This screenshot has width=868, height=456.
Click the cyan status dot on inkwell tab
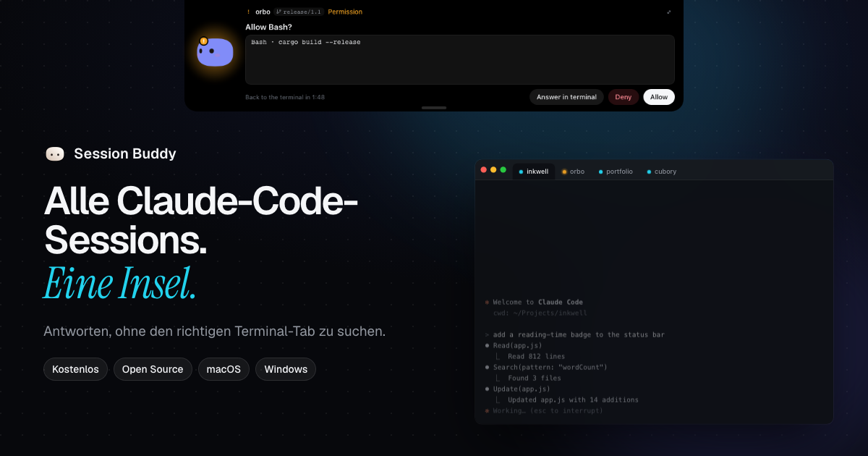(521, 172)
